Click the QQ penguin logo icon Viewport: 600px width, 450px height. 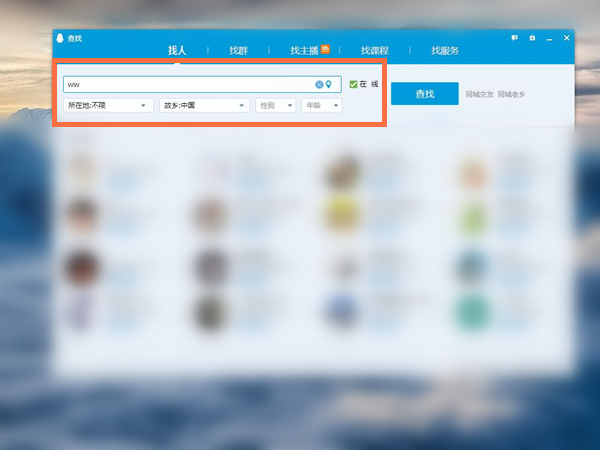click(60, 38)
